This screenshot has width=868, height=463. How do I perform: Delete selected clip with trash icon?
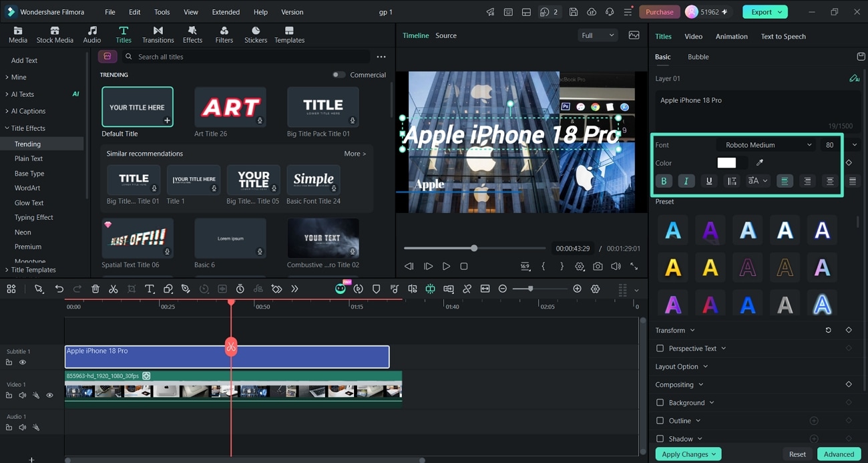pos(95,289)
